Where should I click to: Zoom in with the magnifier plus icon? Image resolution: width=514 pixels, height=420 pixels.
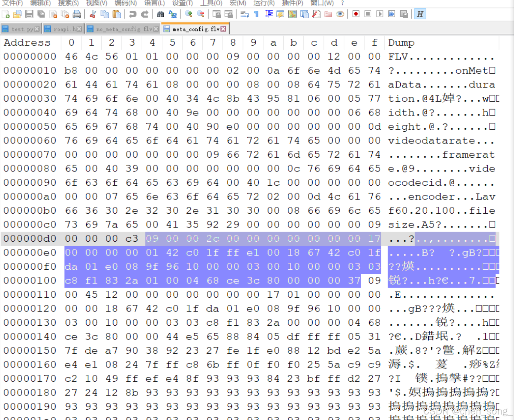[x=189, y=14]
